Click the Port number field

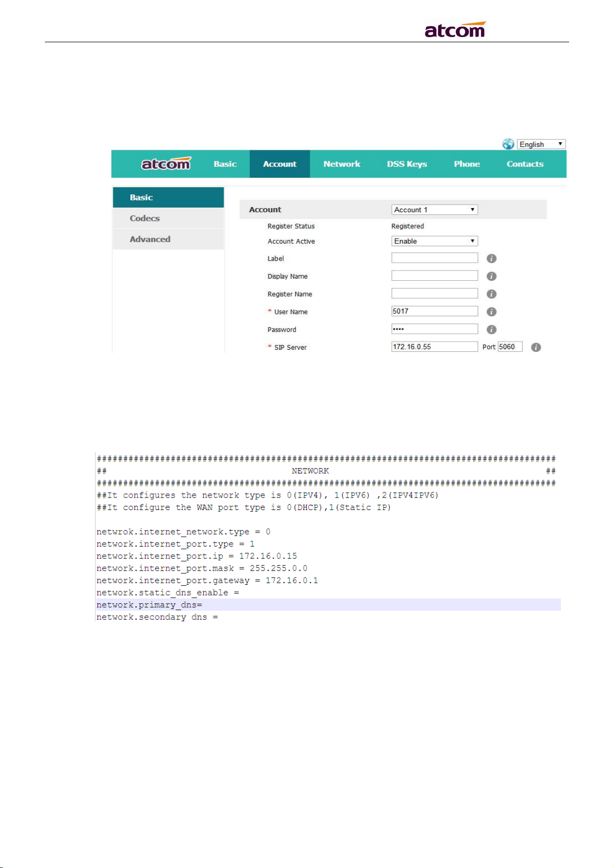point(510,347)
